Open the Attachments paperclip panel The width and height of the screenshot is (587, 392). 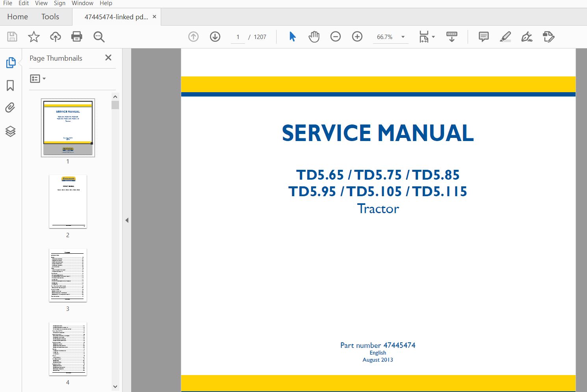pyautogui.click(x=10, y=108)
